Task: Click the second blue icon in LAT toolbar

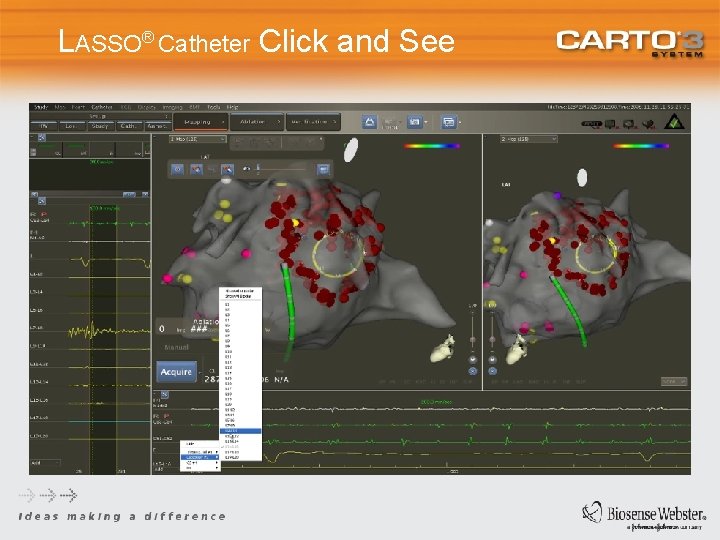Action: pyautogui.click(x=196, y=169)
